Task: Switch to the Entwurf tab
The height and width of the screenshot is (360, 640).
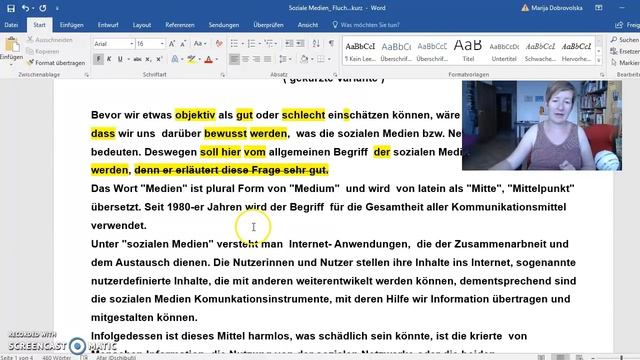Action: tap(108, 25)
